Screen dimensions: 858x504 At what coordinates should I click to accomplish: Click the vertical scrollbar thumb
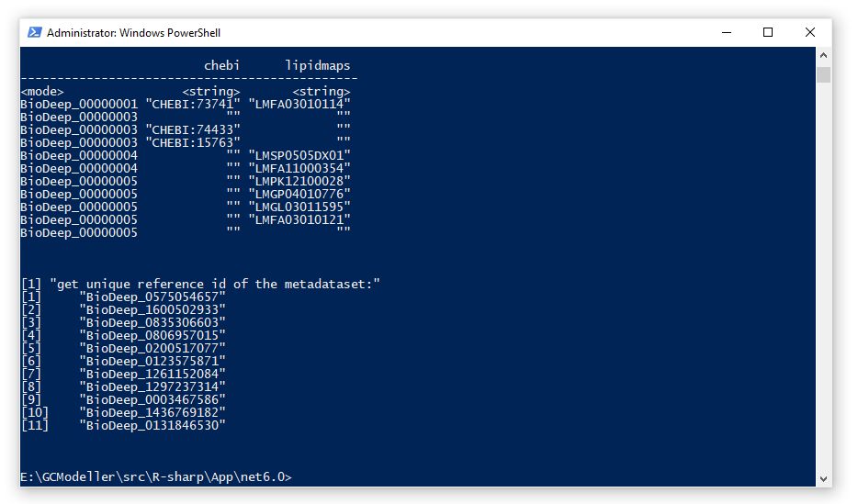click(x=824, y=74)
